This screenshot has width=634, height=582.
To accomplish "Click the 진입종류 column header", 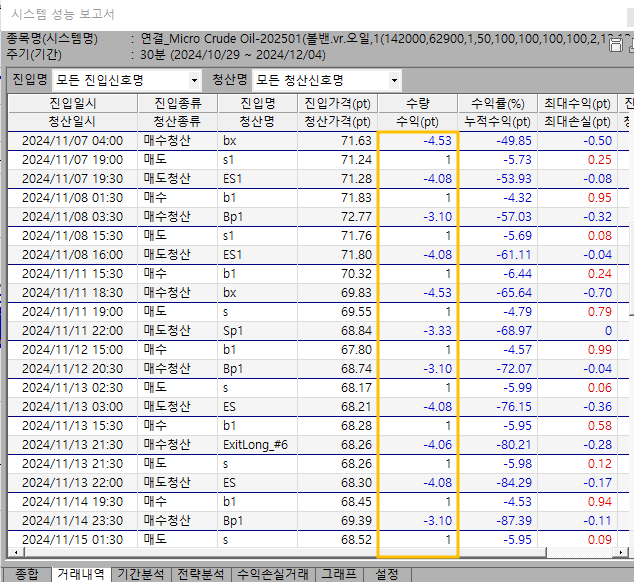I will 179,104.
